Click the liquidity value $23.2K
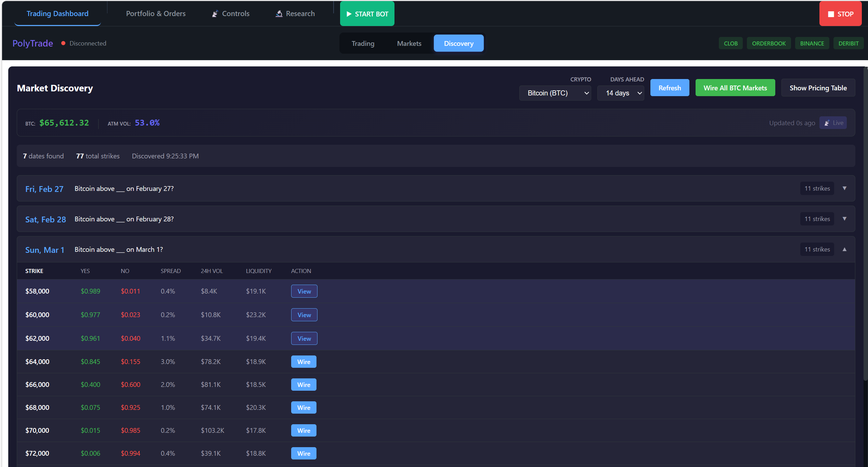This screenshot has height=467, width=868. point(256,315)
